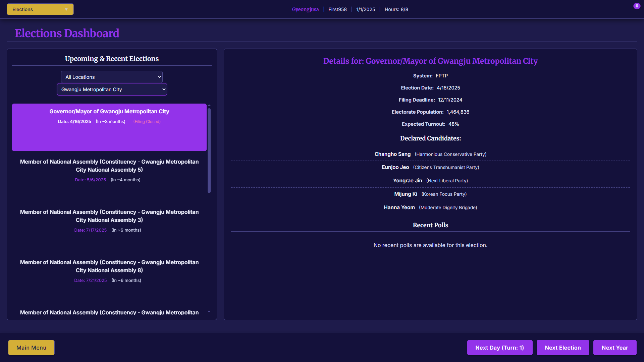Open the Elections navigation dropdown

(40, 9)
